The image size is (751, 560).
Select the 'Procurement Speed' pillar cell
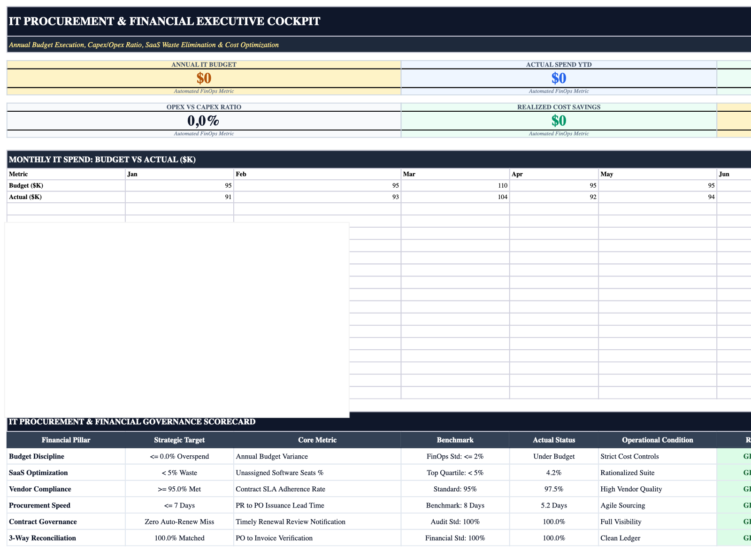tap(66, 506)
